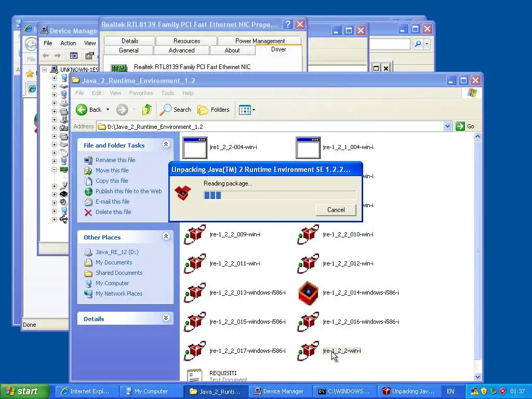Switch to Internet Explorer taskbar button

tap(87, 391)
